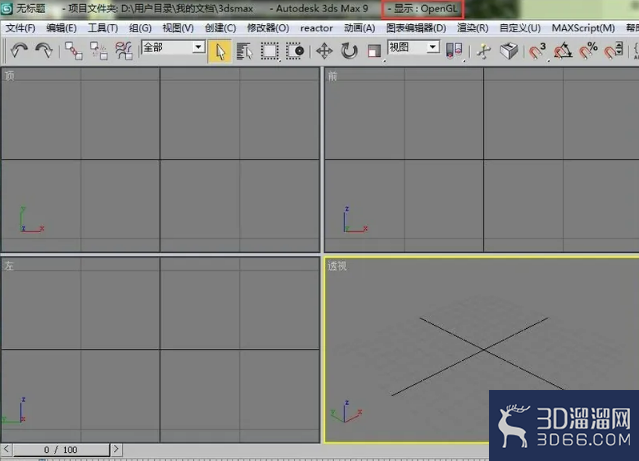Select the Select and Link tool
This screenshot has width=639, height=461.
(74, 51)
